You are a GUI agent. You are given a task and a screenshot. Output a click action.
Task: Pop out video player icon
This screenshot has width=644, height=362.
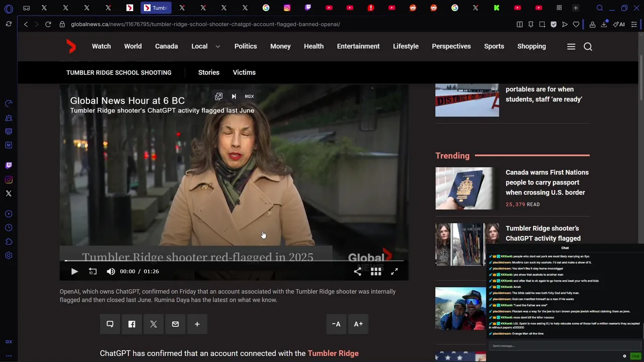pyautogui.click(x=218, y=97)
